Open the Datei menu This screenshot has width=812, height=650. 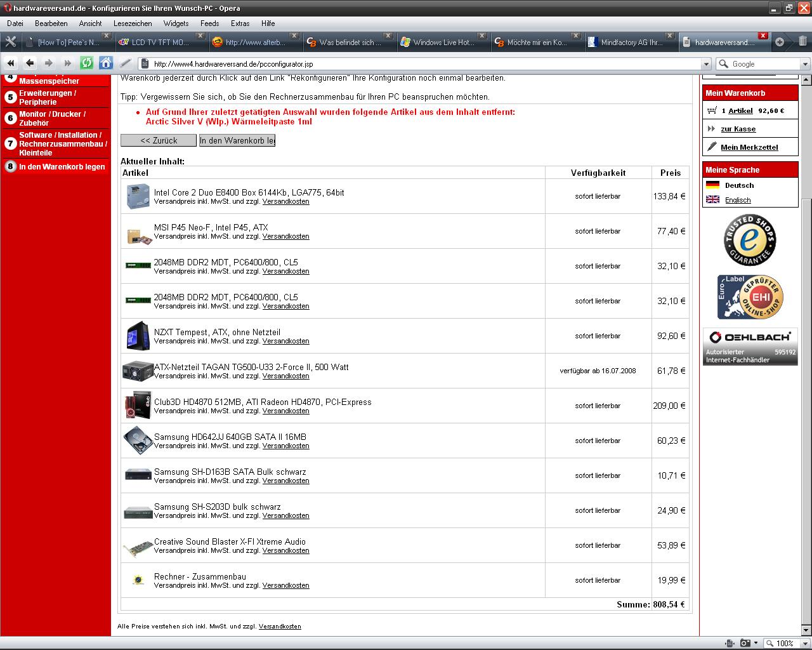15,23
